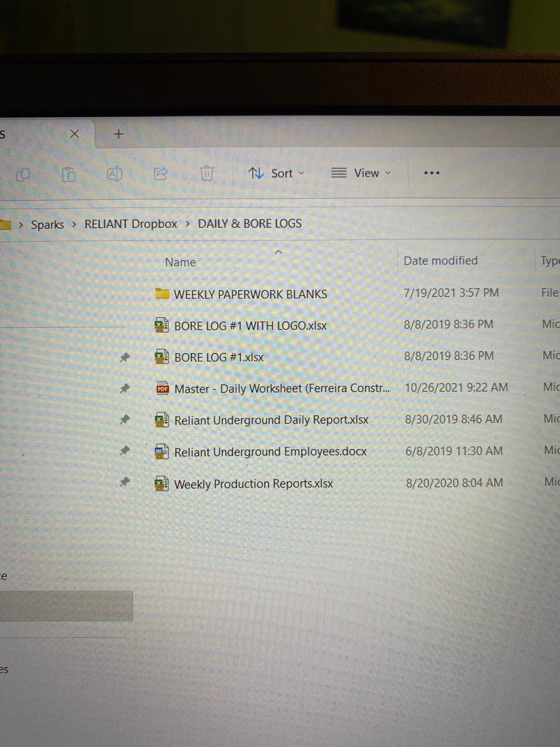
Task: Close the current Explorer tab
Action: pos(75,134)
